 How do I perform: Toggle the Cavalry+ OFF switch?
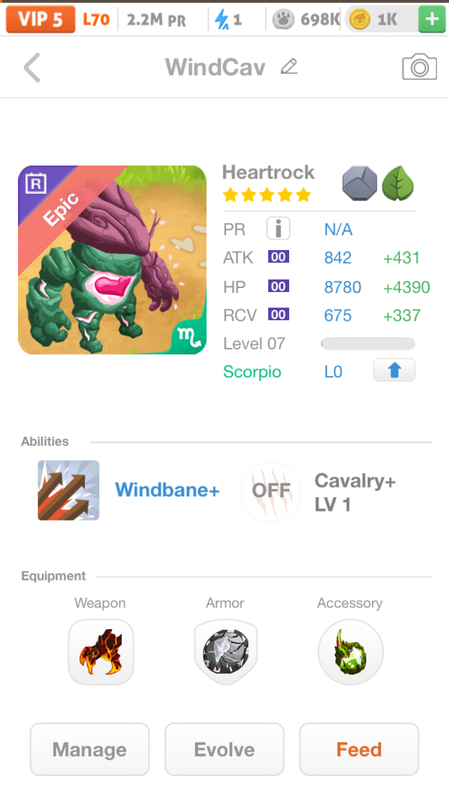click(271, 491)
